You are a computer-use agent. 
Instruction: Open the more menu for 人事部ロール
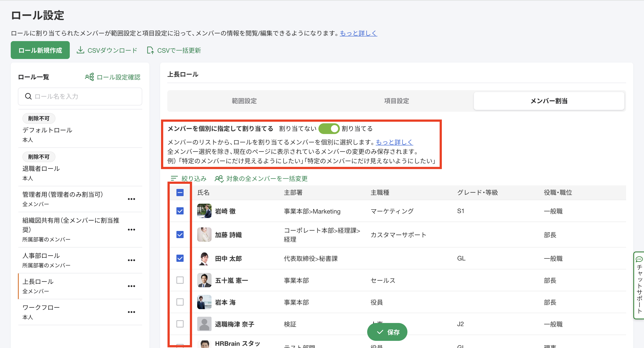pyautogui.click(x=131, y=260)
